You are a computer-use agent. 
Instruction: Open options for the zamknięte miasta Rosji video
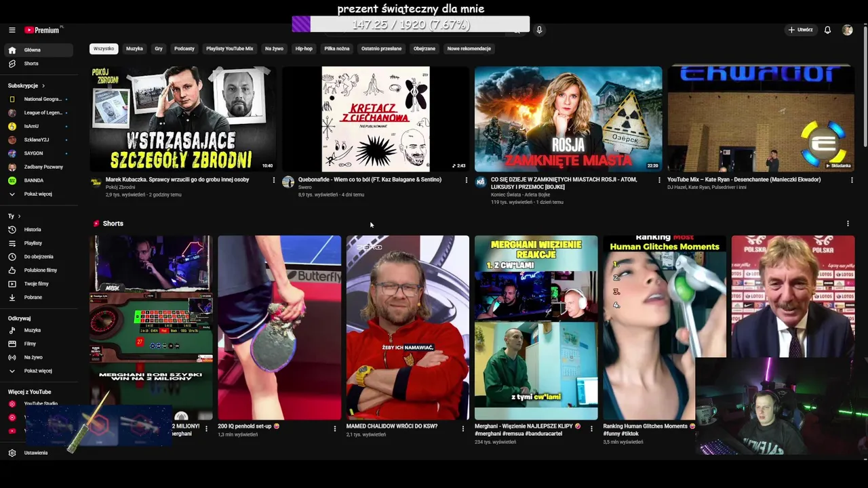point(659,180)
